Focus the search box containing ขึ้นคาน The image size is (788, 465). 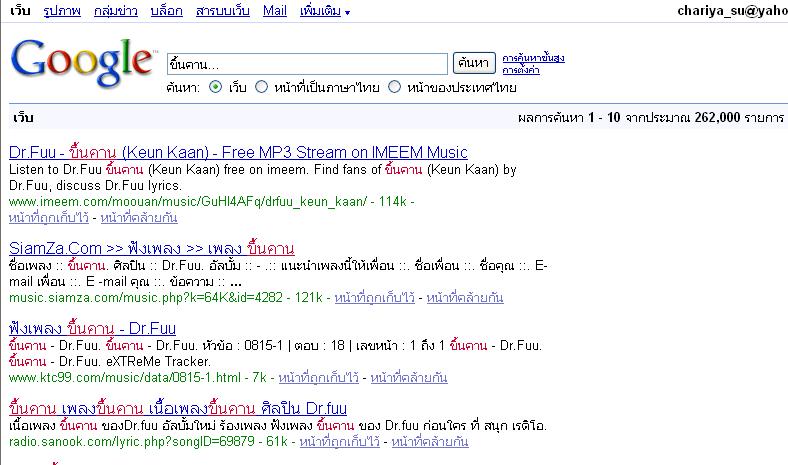[x=307, y=64]
